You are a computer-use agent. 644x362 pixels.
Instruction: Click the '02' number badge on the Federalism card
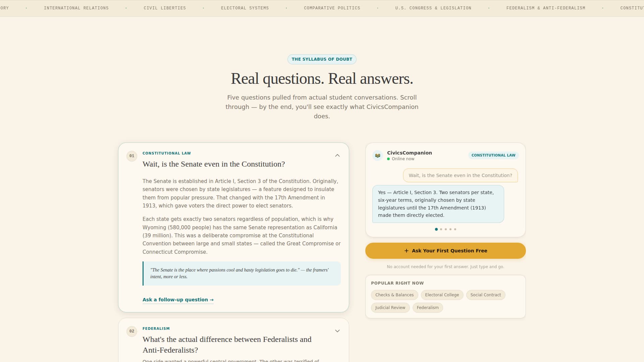[x=131, y=331]
